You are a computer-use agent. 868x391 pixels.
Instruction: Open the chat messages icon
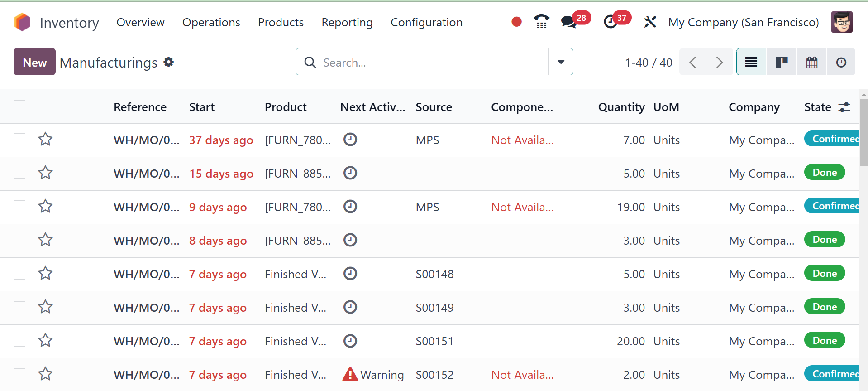(568, 22)
